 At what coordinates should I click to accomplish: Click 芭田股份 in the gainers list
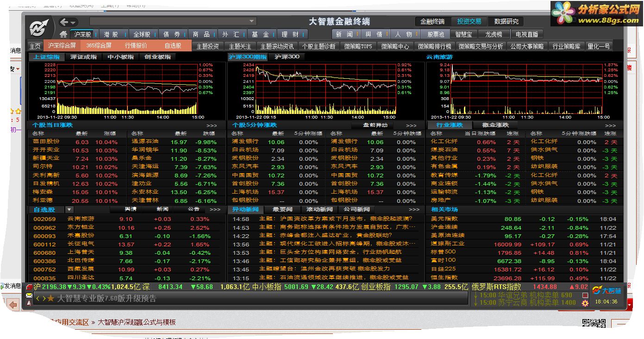[x=46, y=142]
